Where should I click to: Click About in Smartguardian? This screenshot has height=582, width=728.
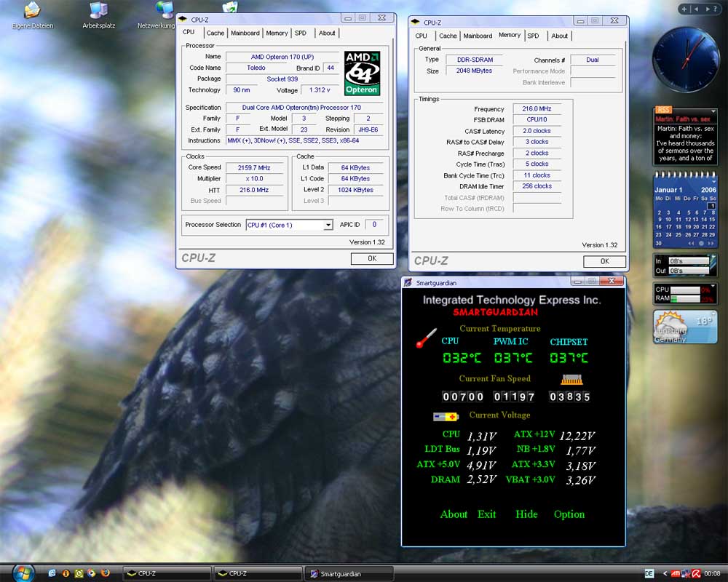coord(454,514)
